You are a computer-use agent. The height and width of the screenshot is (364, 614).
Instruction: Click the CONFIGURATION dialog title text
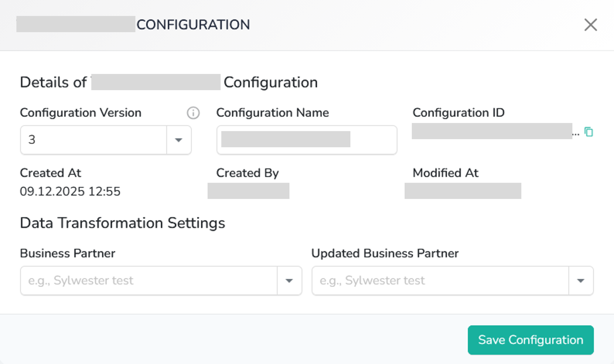tap(193, 25)
